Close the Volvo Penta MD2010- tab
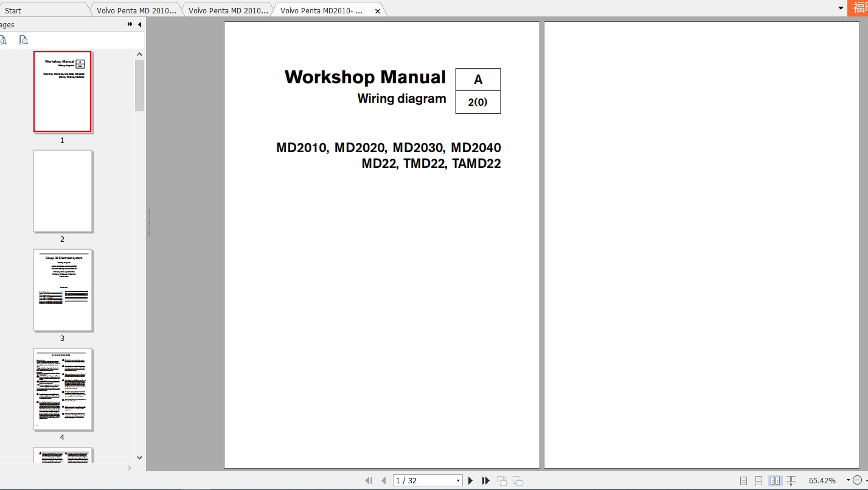868x490 pixels. coord(378,11)
